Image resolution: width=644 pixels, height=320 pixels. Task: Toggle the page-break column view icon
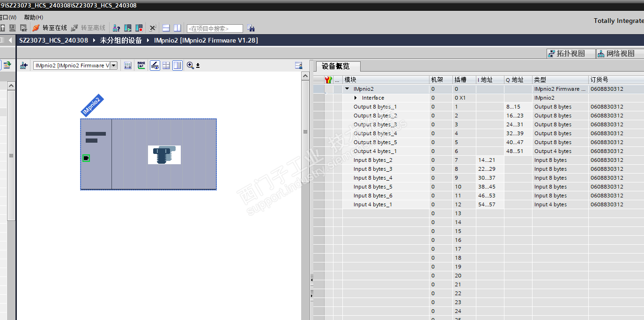(178, 65)
